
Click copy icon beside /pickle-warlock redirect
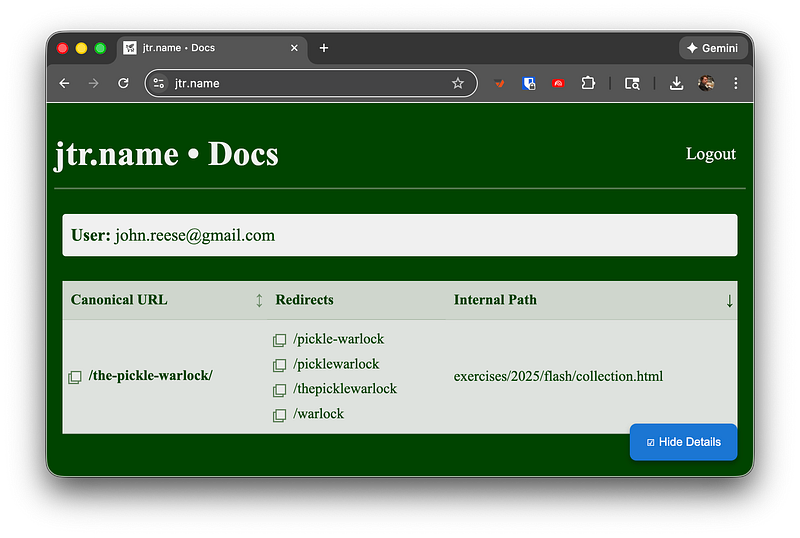[x=280, y=340]
